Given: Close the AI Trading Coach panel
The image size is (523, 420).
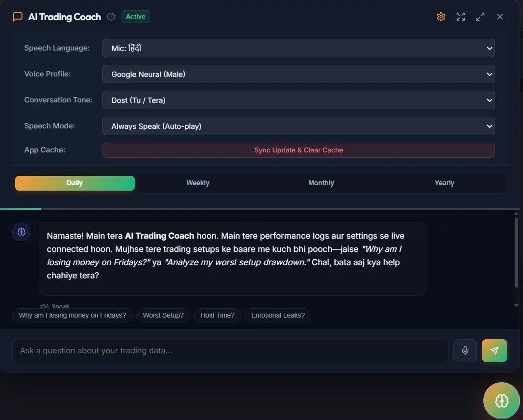Looking at the screenshot, I should tap(499, 17).
